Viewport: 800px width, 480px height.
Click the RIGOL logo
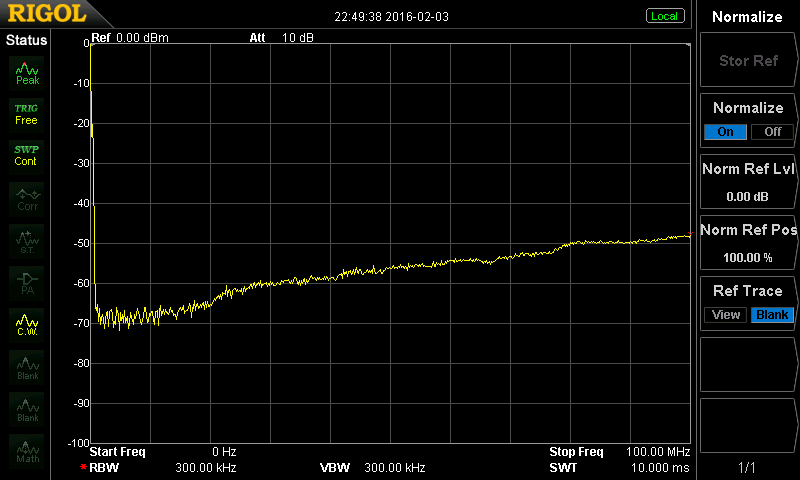point(46,15)
